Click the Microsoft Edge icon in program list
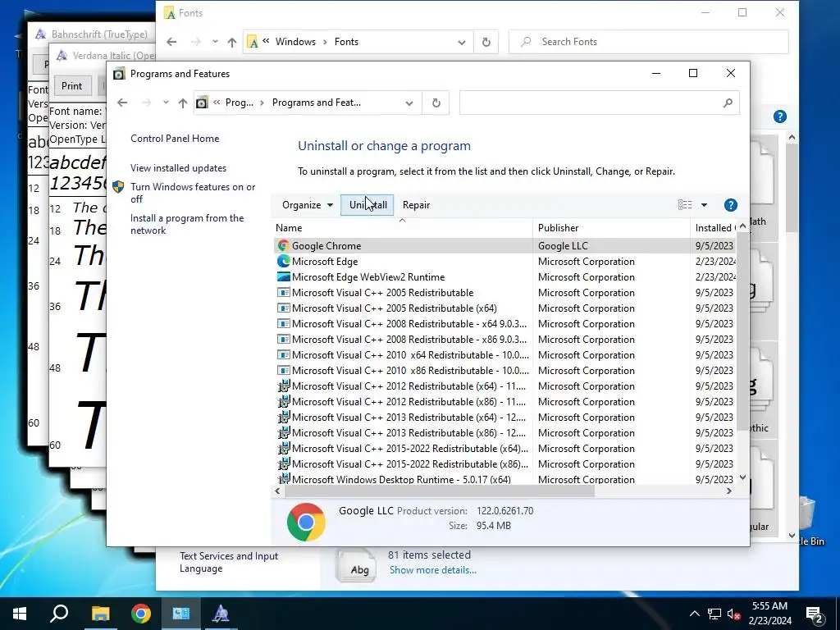This screenshot has height=630, width=840. point(283,262)
